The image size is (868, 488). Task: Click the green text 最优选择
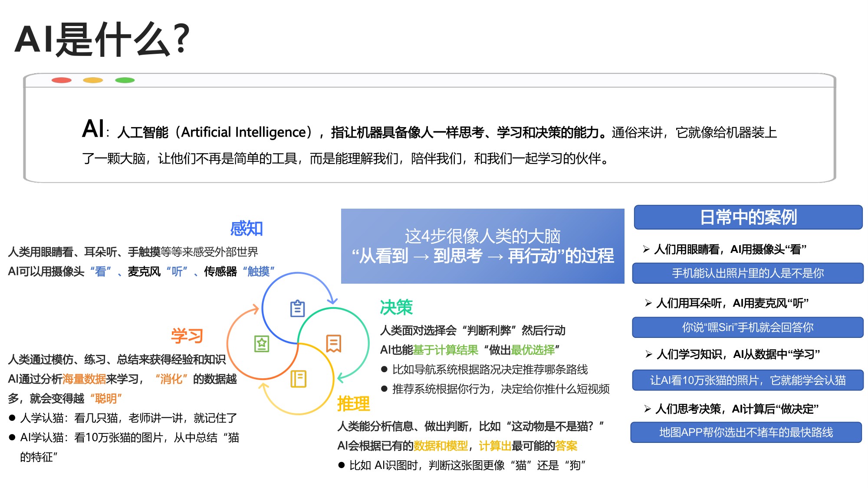click(533, 350)
